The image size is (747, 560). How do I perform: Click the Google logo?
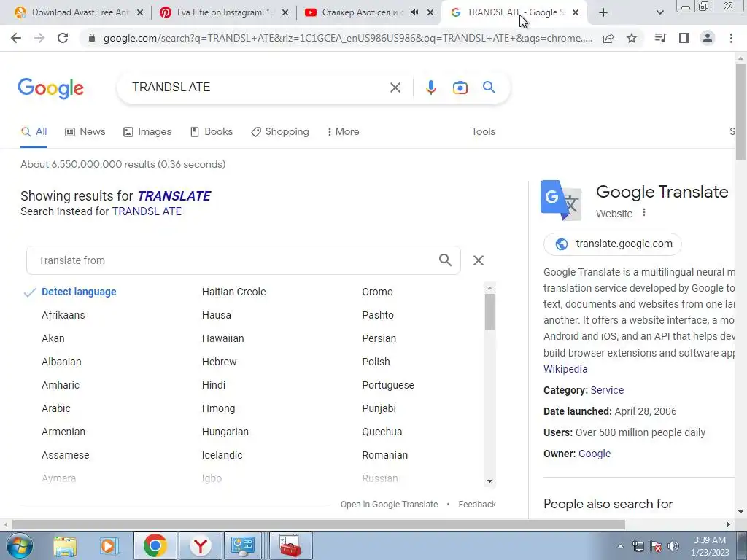(x=51, y=88)
